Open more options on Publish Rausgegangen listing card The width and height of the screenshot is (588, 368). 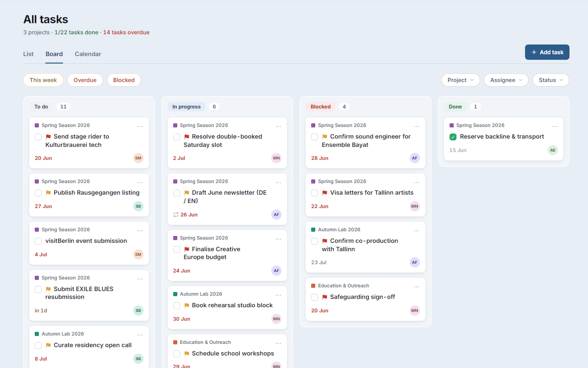(x=140, y=182)
